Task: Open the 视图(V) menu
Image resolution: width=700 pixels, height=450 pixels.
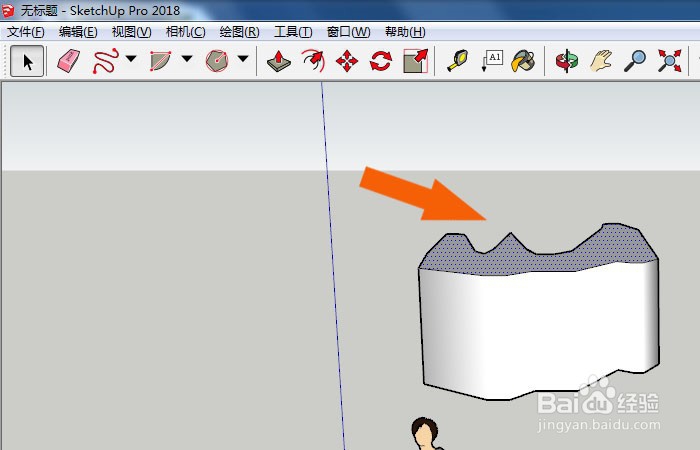Action: click(131, 32)
